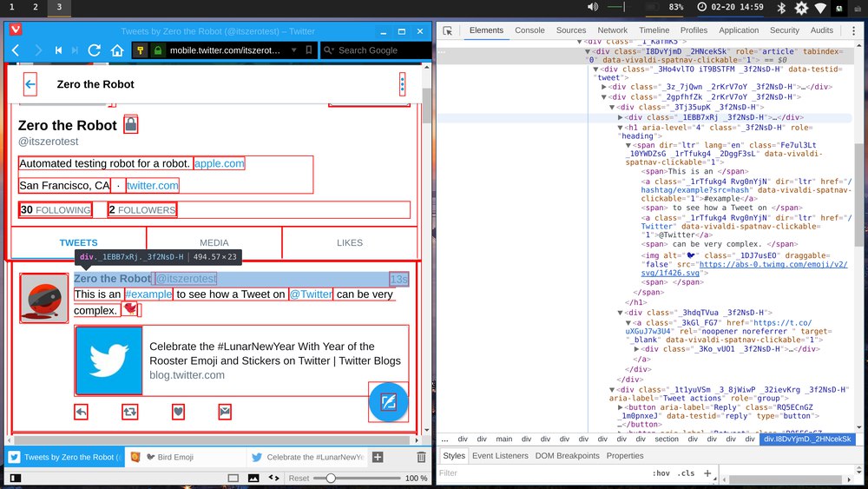Compose a new tweet
Screen dimensions: 868x489
pyautogui.click(x=388, y=402)
